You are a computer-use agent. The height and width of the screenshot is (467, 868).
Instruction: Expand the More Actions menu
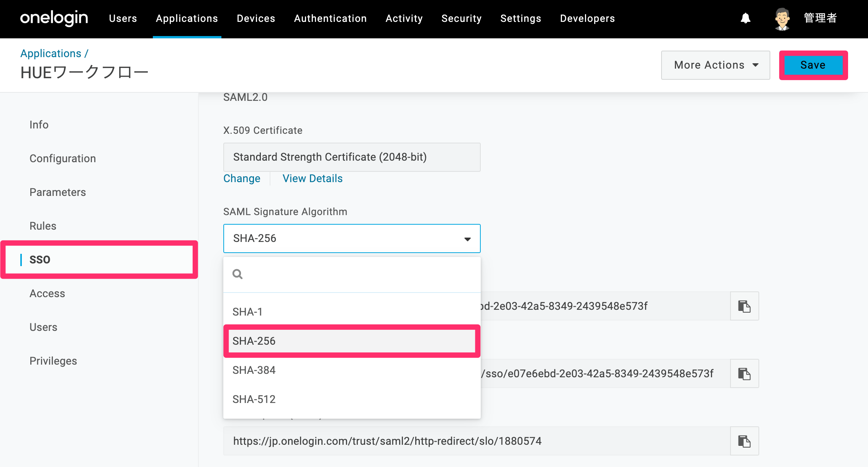(x=716, y=65)
